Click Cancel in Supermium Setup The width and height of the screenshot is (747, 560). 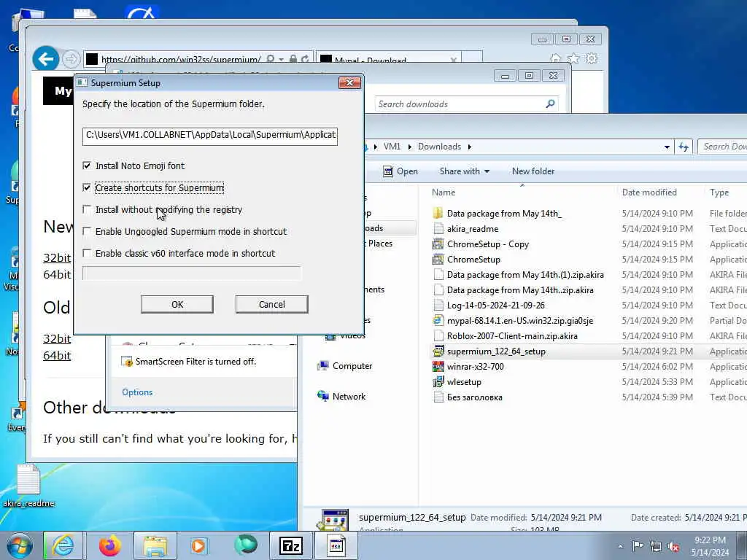(x=271, y=304)
